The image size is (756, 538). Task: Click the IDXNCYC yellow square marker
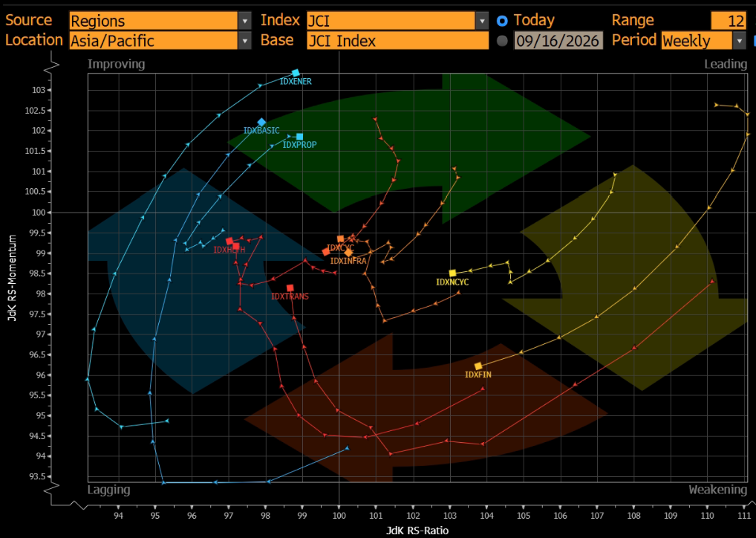452,273
